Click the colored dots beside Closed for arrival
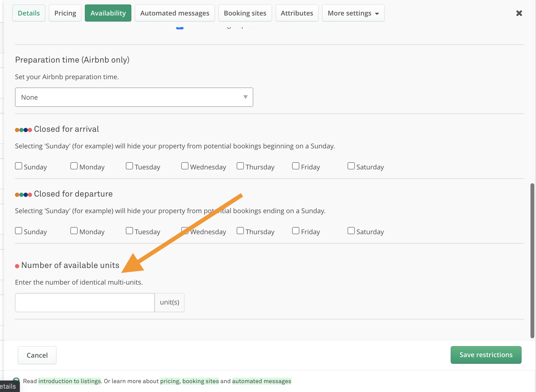Screen dimensions: 536x392 pyautogui.click(x=24, y=130)
